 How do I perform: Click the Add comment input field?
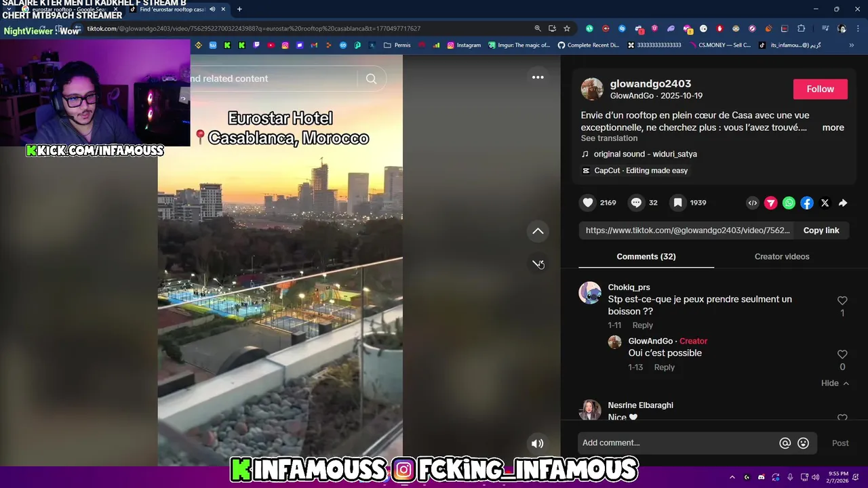(678, 443)
